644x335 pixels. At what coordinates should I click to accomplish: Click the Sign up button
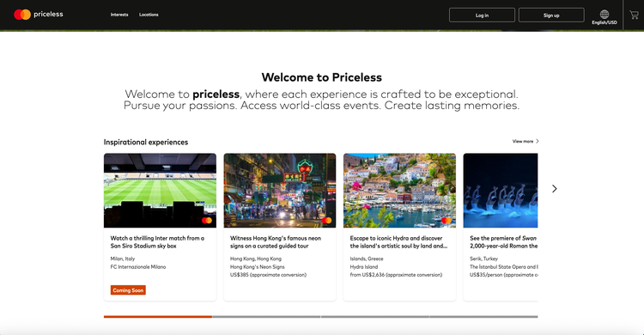(x=551, y=15)
